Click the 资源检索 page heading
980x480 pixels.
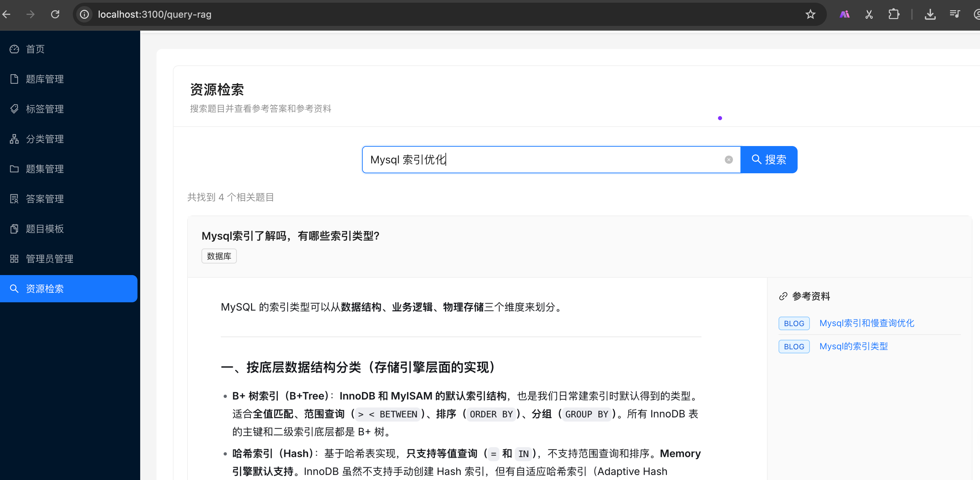coord(217,90)
